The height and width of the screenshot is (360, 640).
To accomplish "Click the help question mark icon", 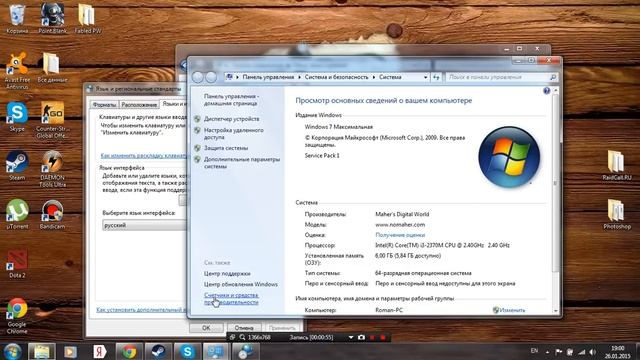I will coord(547,91).
